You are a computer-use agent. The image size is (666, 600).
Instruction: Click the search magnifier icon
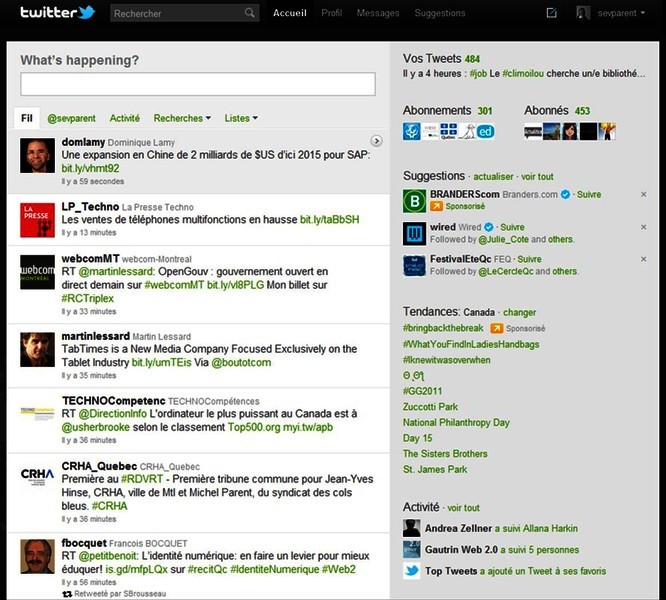[250, 13]
